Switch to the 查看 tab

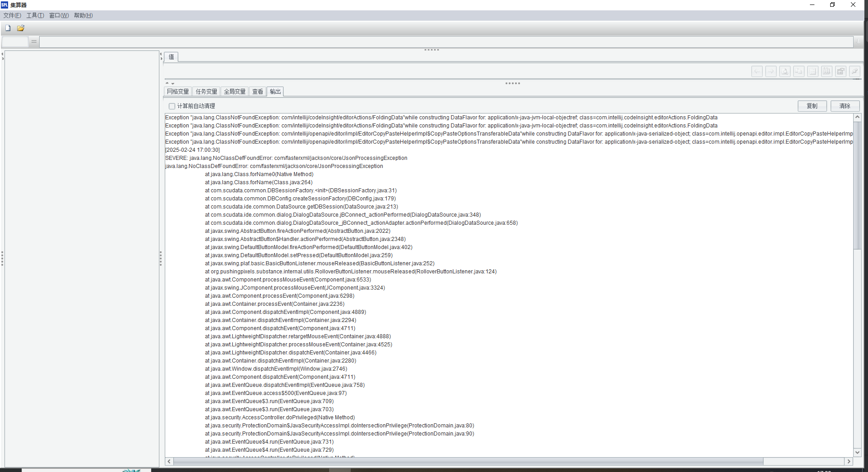(x=258, y=91)
